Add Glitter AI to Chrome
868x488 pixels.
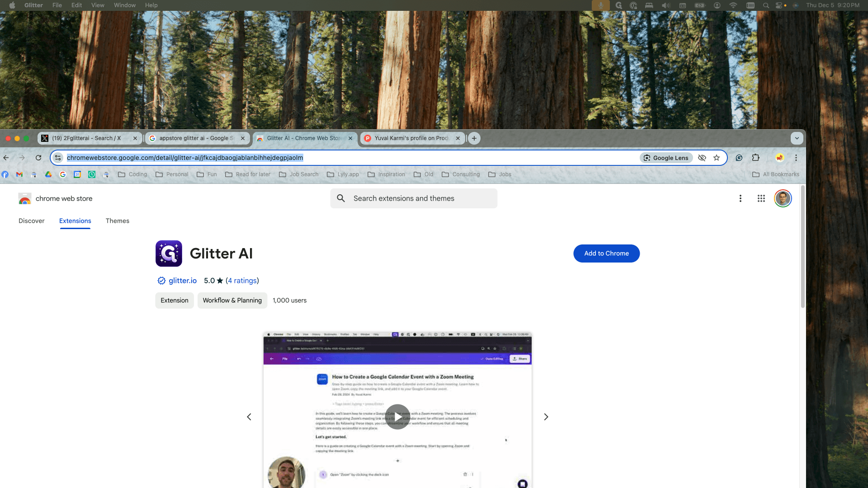pyautogui.click(x=607, y=253)
